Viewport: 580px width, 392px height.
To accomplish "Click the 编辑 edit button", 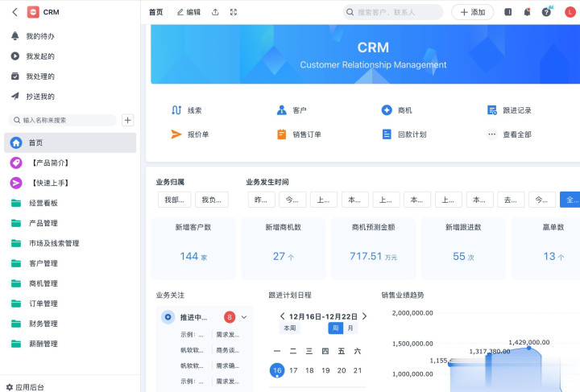I will [188, 12].
